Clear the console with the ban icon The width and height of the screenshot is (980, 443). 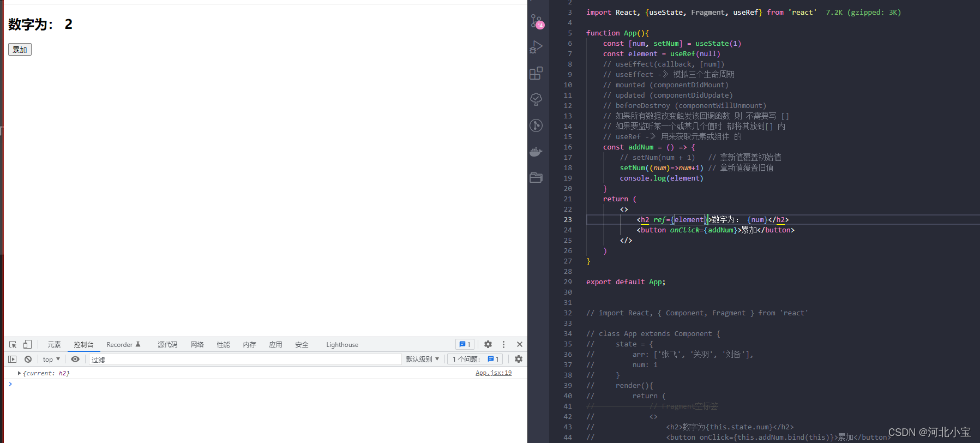pos(28,359)
